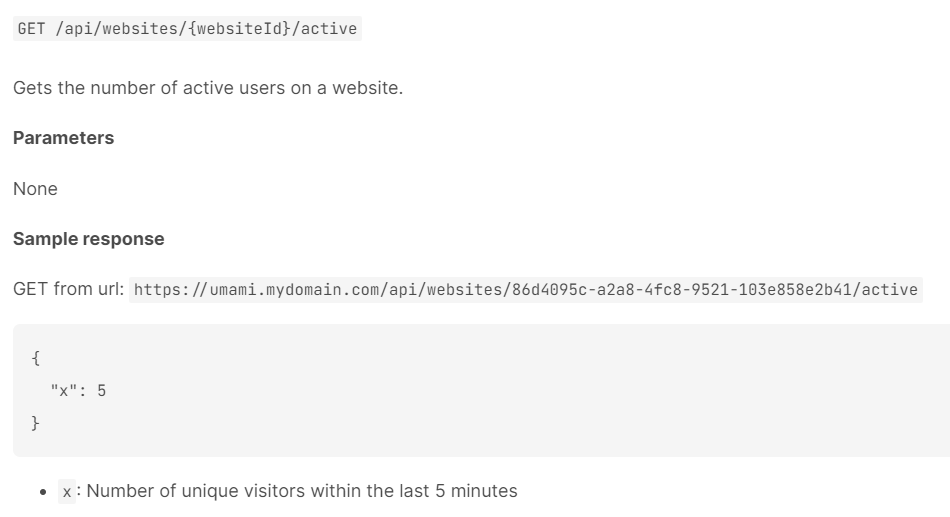Click the word GET in endpoint code
This screenshot has height=517, width=950.
click(x=32, y=28)
